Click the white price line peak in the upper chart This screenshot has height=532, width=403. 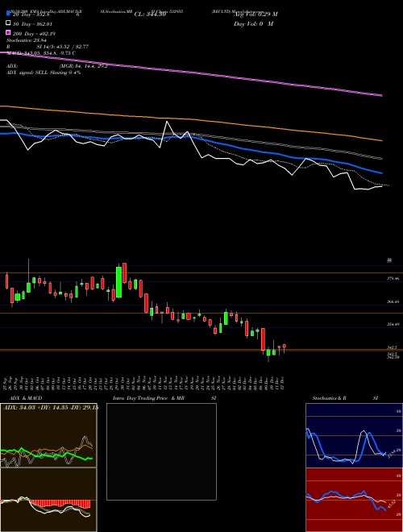click(x=167, y=122)
